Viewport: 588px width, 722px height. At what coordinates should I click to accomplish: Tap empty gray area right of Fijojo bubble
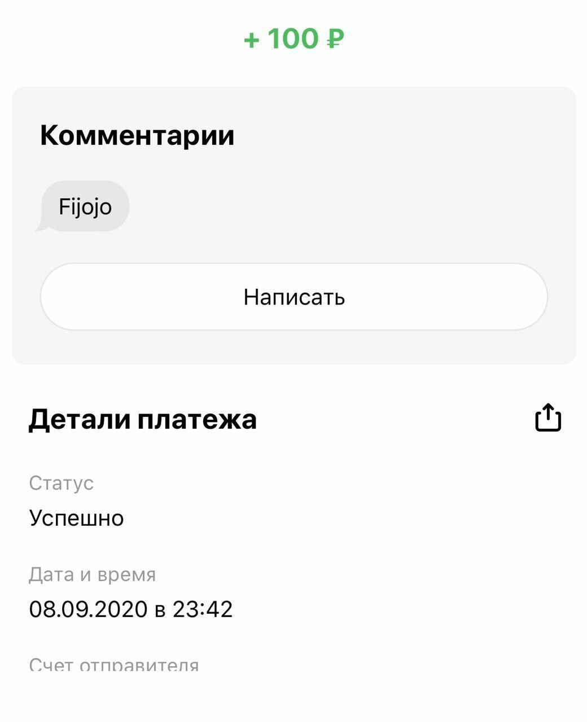(x=339, y=206)
